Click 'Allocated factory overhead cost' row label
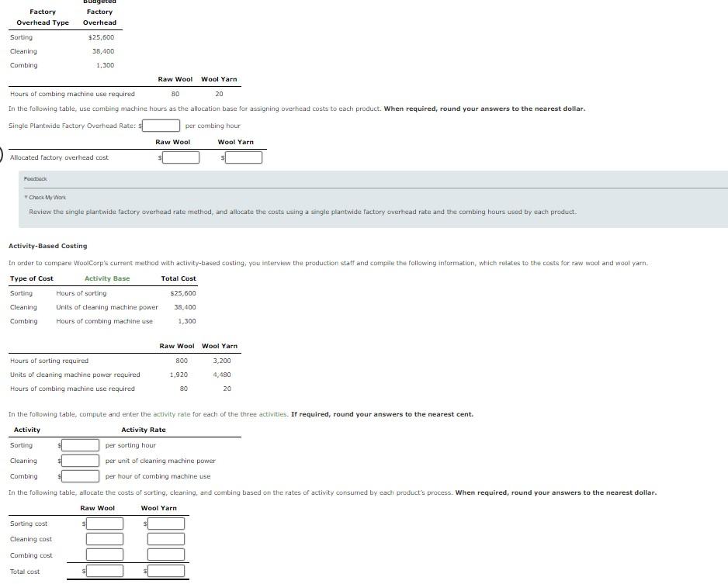728x584 pixels. point(59,157)
